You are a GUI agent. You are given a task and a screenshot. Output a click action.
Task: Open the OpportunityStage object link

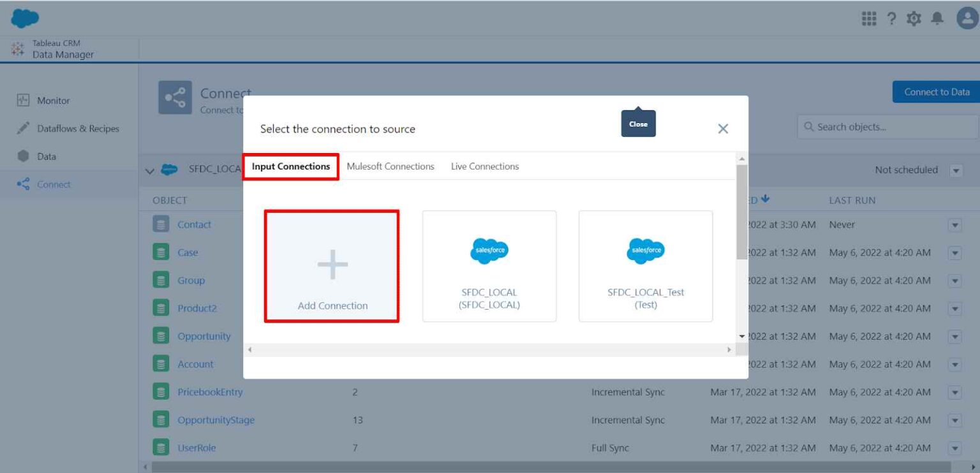click(216, 420)
